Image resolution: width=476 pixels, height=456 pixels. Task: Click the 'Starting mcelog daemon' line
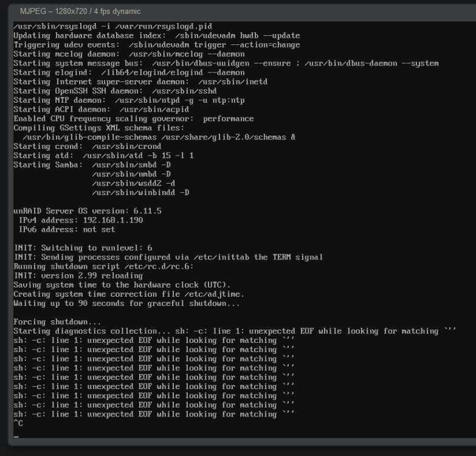click(x=129, y=54)
